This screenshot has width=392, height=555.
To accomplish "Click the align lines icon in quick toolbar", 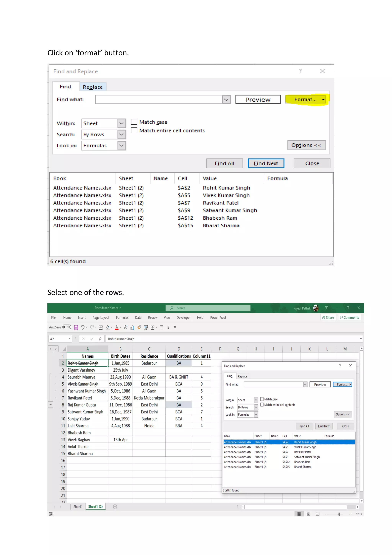I will click(162, 327).
